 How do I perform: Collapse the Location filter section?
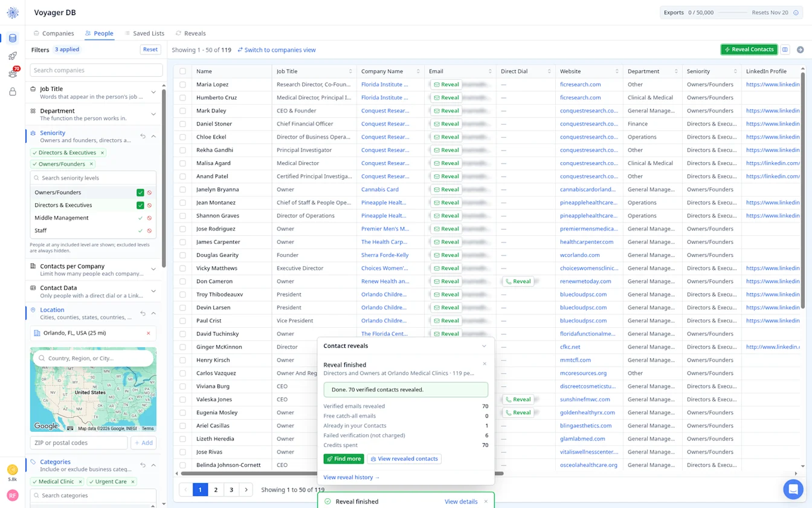[x=153, y=313]
